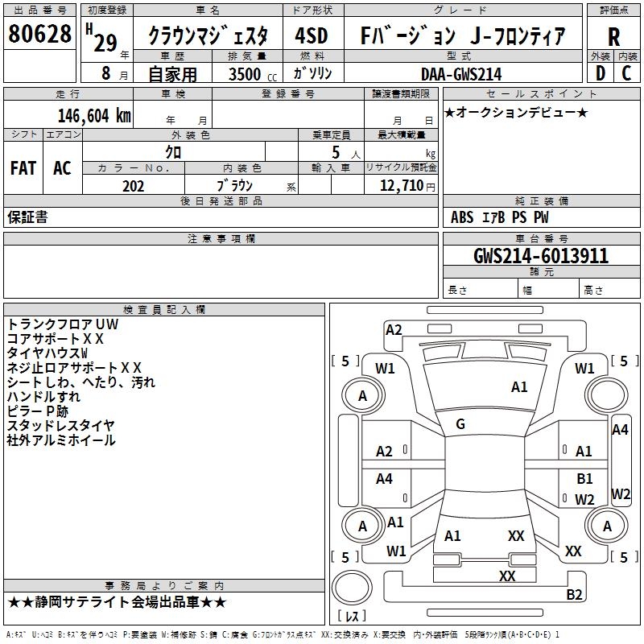Click the exterior color クロ
This screenshot has width=644, height=644.
pyautogui.click(x=173, y=152)
